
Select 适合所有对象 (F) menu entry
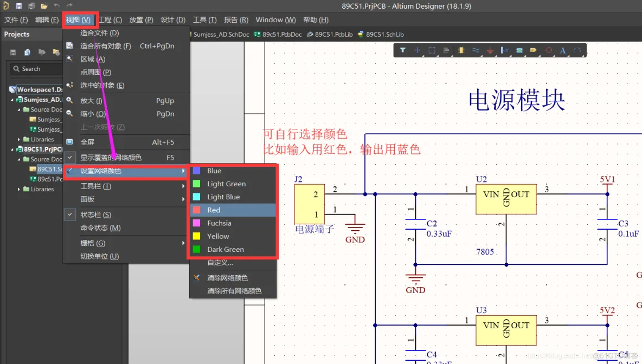click(126, 46)
